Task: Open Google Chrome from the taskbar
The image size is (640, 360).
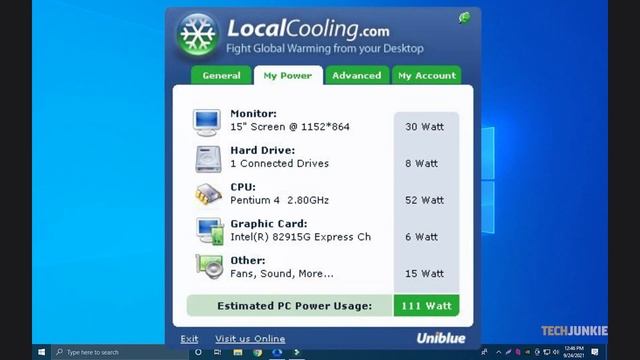Action: point(258,352)
